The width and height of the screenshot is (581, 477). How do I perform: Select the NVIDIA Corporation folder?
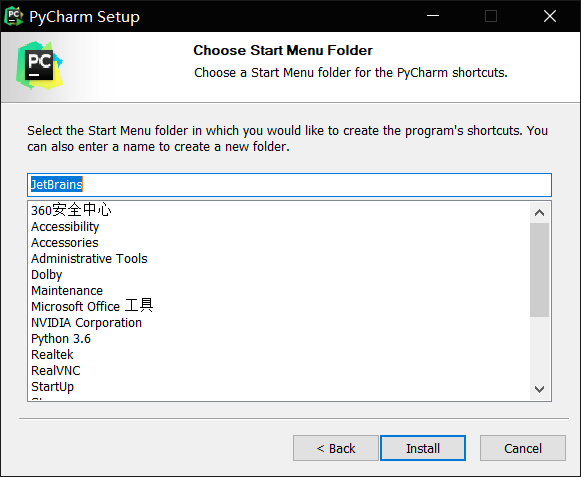86,322
